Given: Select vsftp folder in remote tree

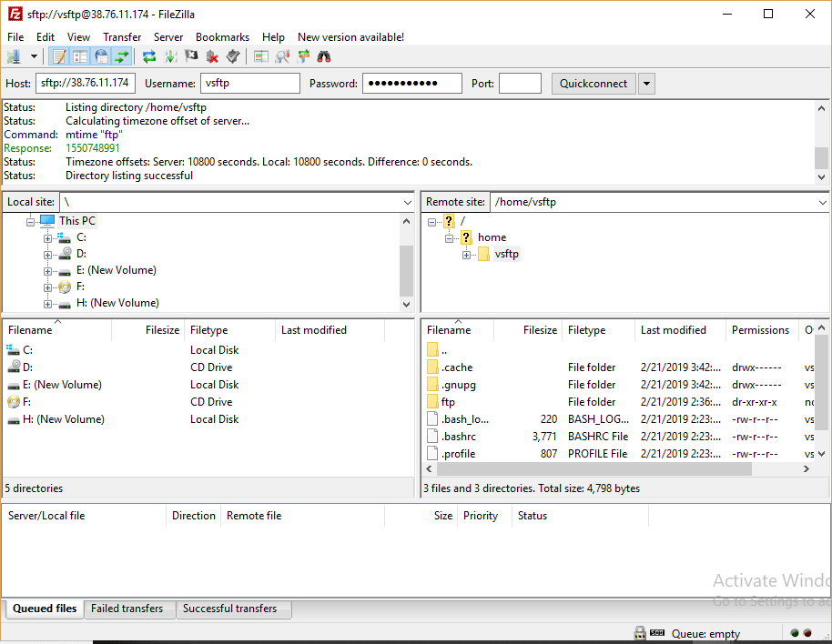Looking at the screenshot, I should tap(506, 254).
